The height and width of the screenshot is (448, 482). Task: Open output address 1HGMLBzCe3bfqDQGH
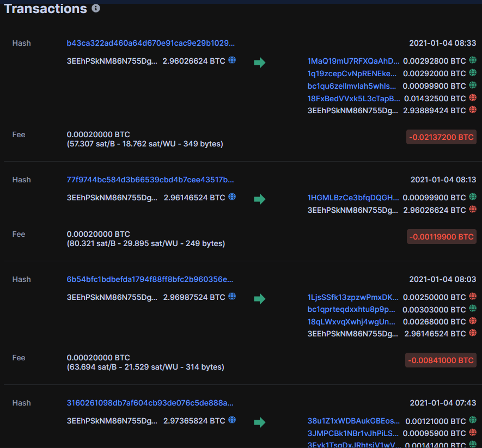[353, 198]
